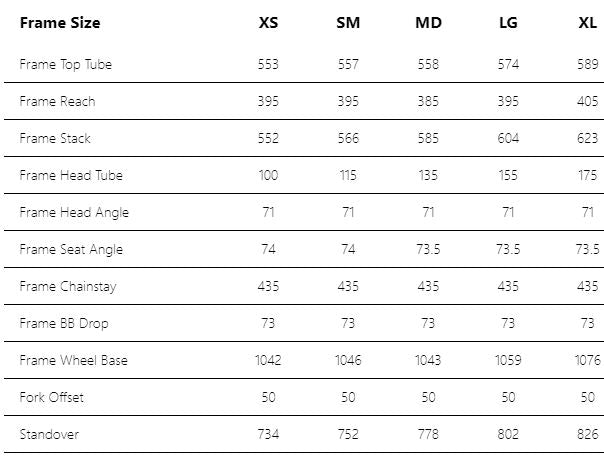604x456 pixels.
Task: Select the MD Frame Reach value 385
Action: pyautogui.click(x=428, y=102)
